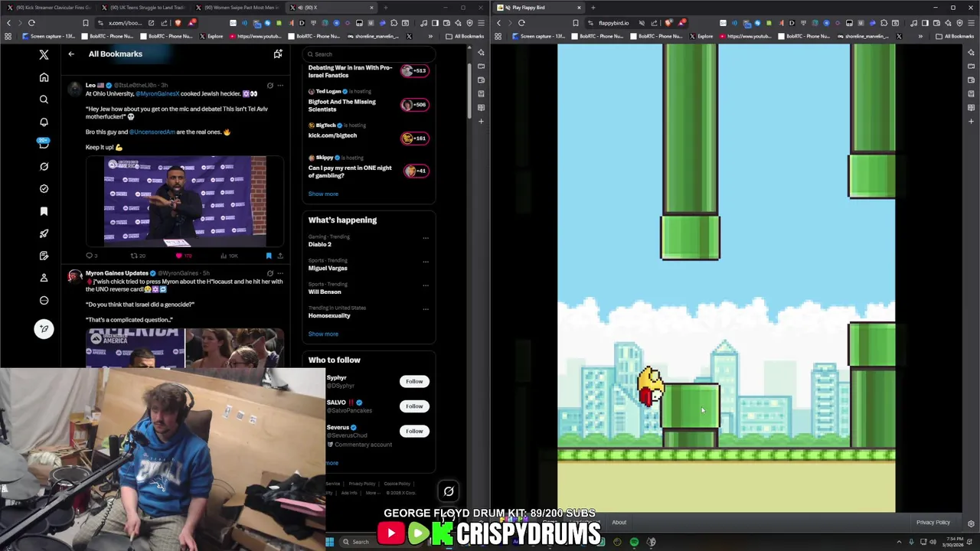Open the more options dots on Leo's post
The height and width of the screenshot is (551, 980).
(x=280, y=85)
